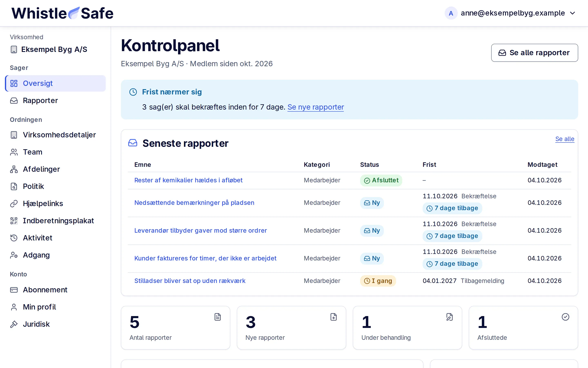588x368 pixels.
Task: Open report Stilladser bliver sat op uden rækværk
Action: (x=190, y=281)
